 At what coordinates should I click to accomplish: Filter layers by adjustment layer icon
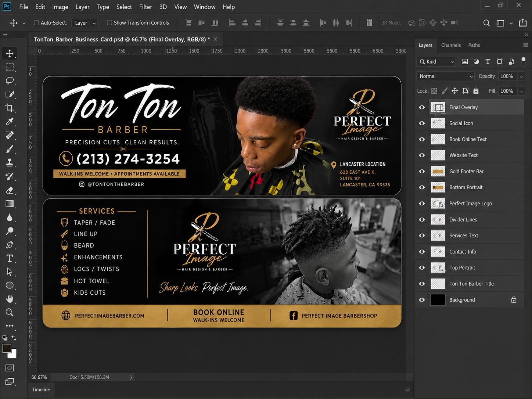pyautogui.click(x=476, y=62)
